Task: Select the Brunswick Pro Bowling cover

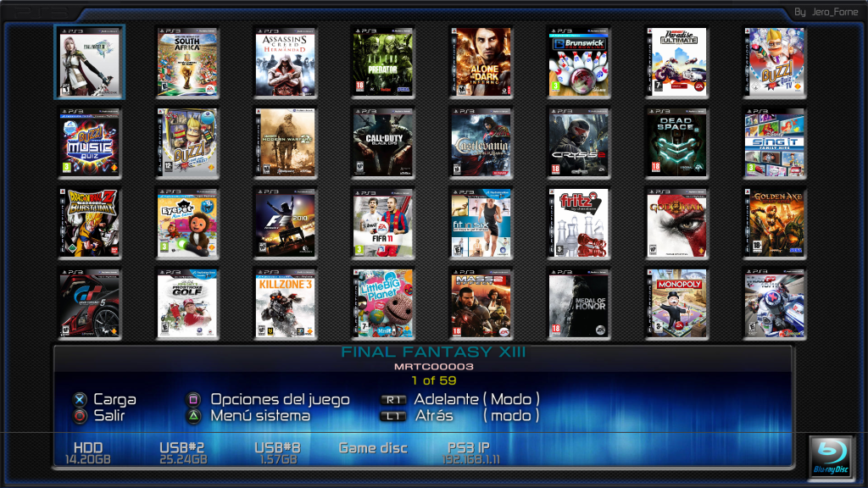Action: click(578, 62)
